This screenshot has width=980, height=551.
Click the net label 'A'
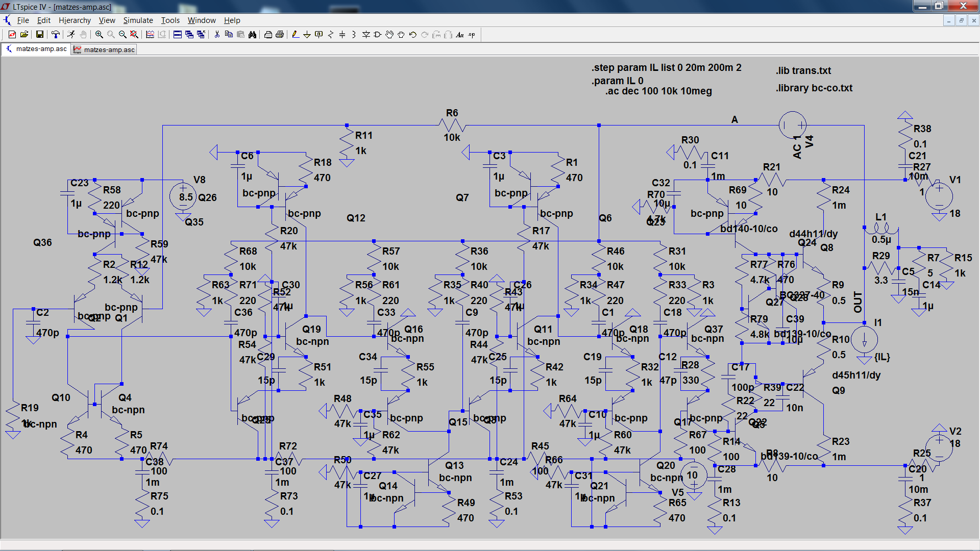point(734,119)
